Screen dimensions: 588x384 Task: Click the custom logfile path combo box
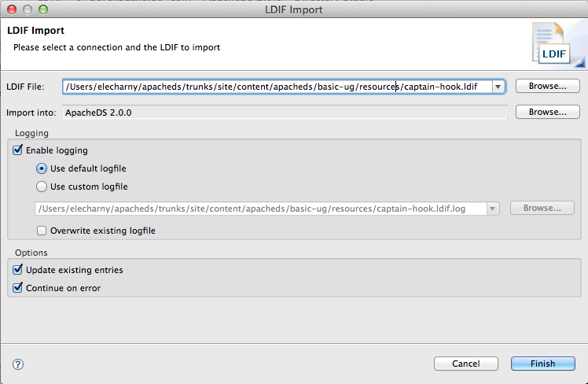[x=259, y=209]
